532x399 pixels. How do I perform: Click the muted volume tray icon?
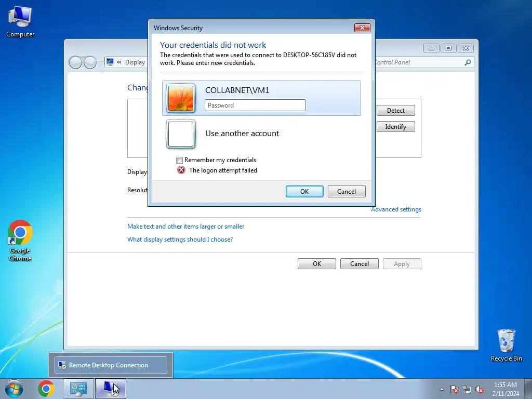[x=480, y=389]
